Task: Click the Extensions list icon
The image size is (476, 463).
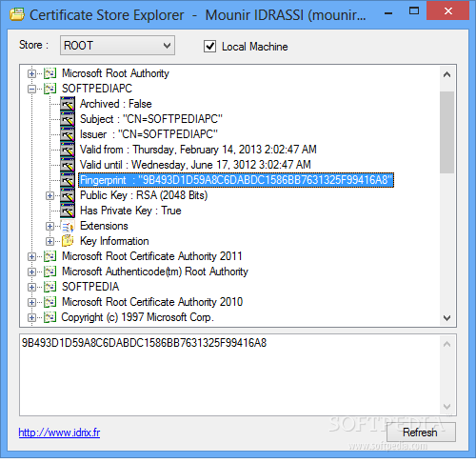Action: (68, 226)
